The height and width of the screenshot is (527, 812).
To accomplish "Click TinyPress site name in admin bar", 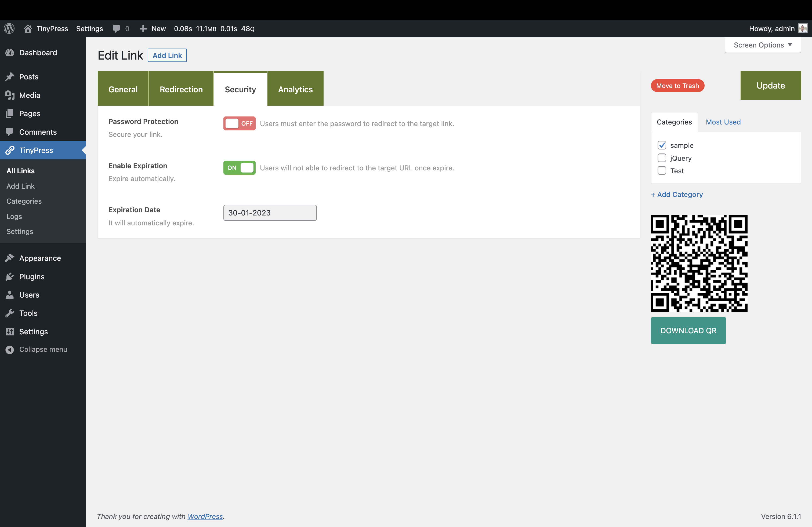I will pyautogui.click(x=52, y=29).
